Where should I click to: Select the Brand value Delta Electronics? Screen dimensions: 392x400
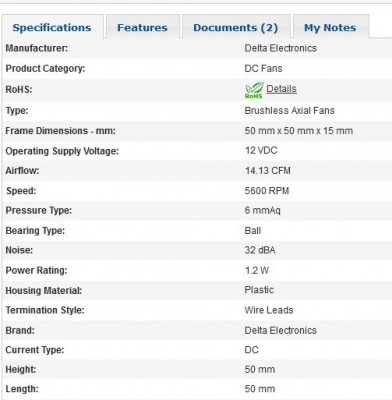[281, 330]
